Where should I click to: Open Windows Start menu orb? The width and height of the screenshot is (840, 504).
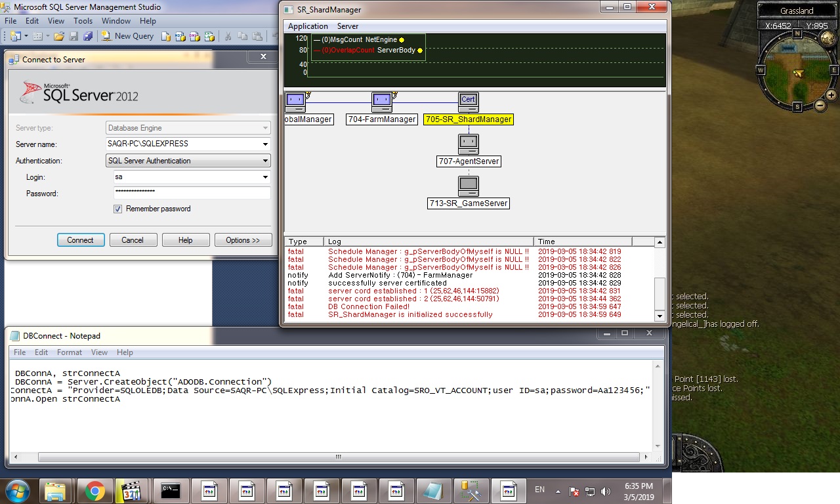click(17, 490)
